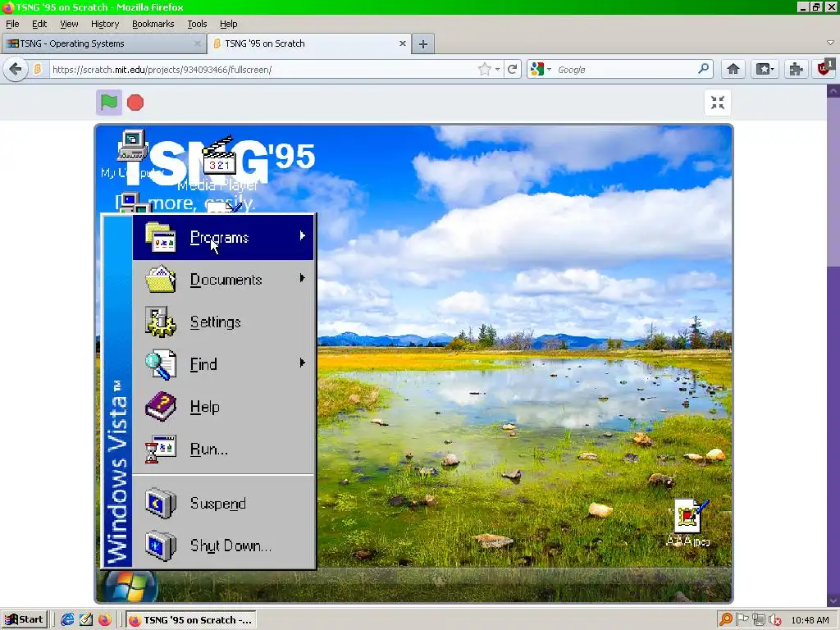The height and width of the screenshot is (630, 840).
Task: Open Firefox Edit menu
Action: click(39, 24)
